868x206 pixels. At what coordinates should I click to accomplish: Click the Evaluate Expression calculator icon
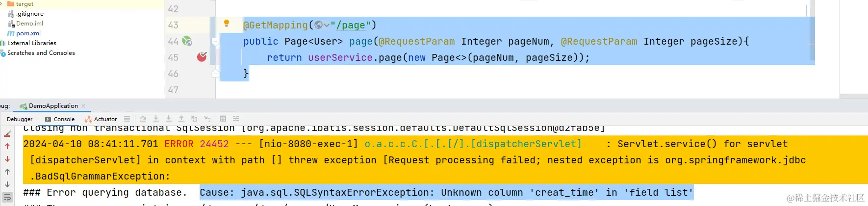(223, 119)
